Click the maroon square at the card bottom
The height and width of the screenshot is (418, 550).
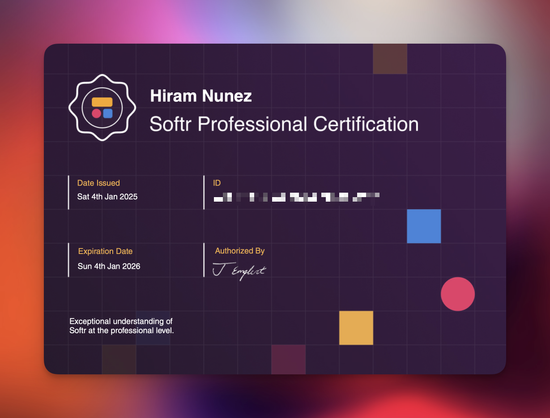(288, 359)
